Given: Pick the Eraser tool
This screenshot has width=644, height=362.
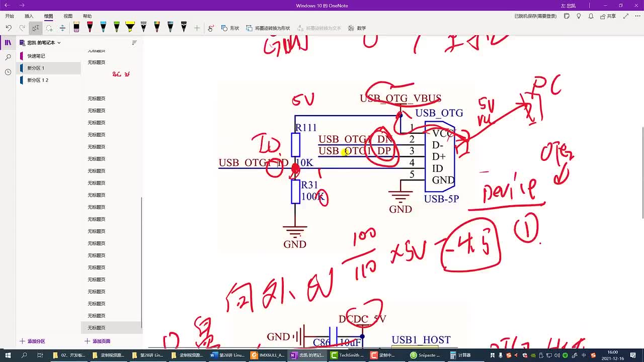Looking at the screenshot, I should pos(76,27).
